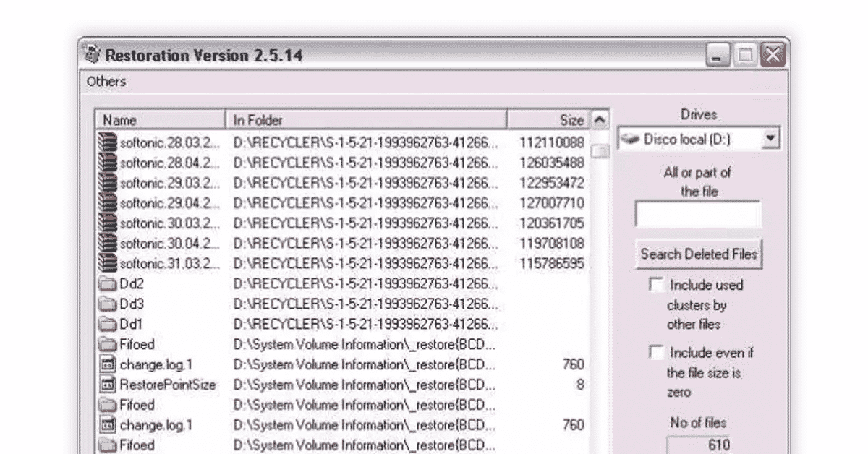Click the Search Deleted Files button
The height and width of the screenshot is (454, 868).
[x=699, y=254]
